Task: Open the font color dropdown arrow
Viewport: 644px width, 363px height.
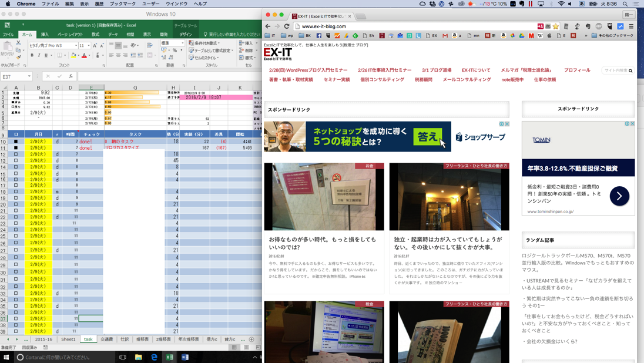Action: pos(89,55)
